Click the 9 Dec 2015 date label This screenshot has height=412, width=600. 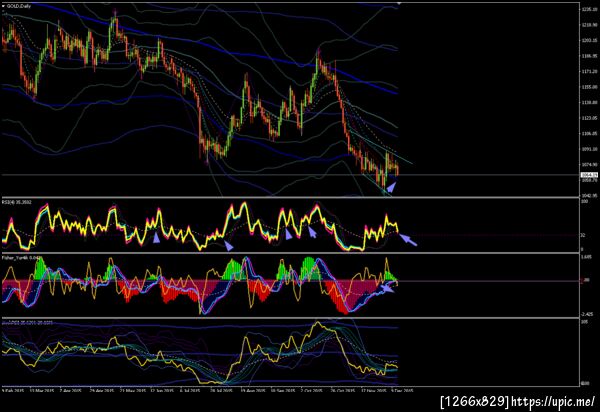pos(402,391)
